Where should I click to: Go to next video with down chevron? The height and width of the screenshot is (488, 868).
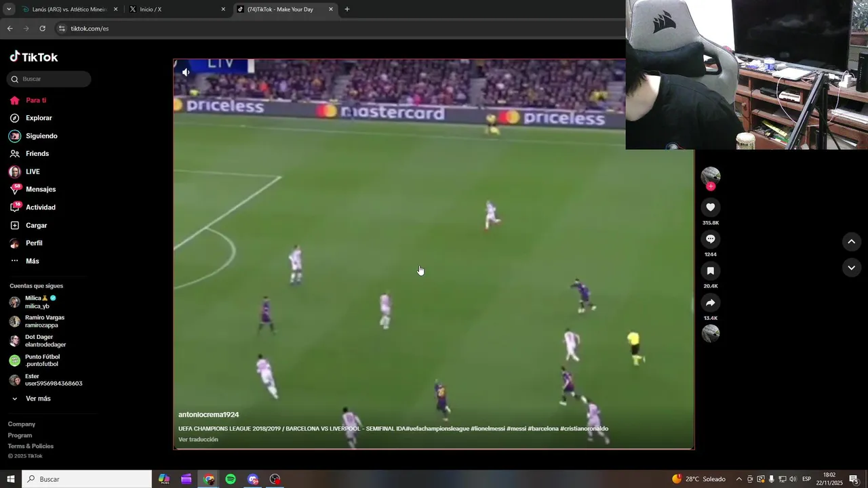pos(852,268)
